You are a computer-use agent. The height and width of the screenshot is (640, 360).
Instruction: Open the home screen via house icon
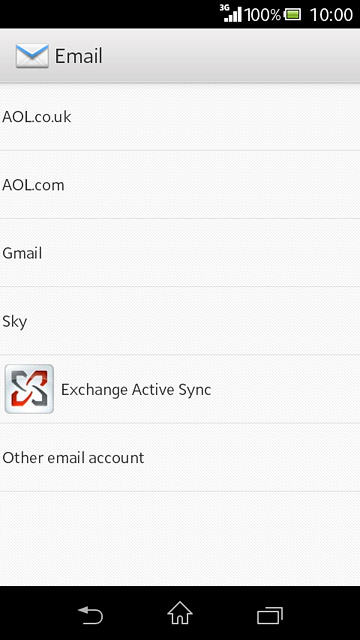[180, 613]
